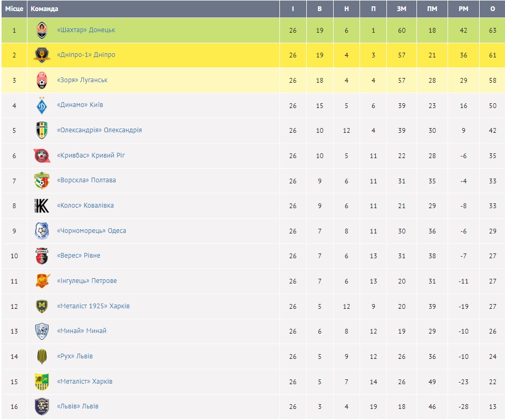Click the Veres Rivne team emblem
Image resolution: width=505 pixels, height=420 pixels.
(x=42, y=256)
